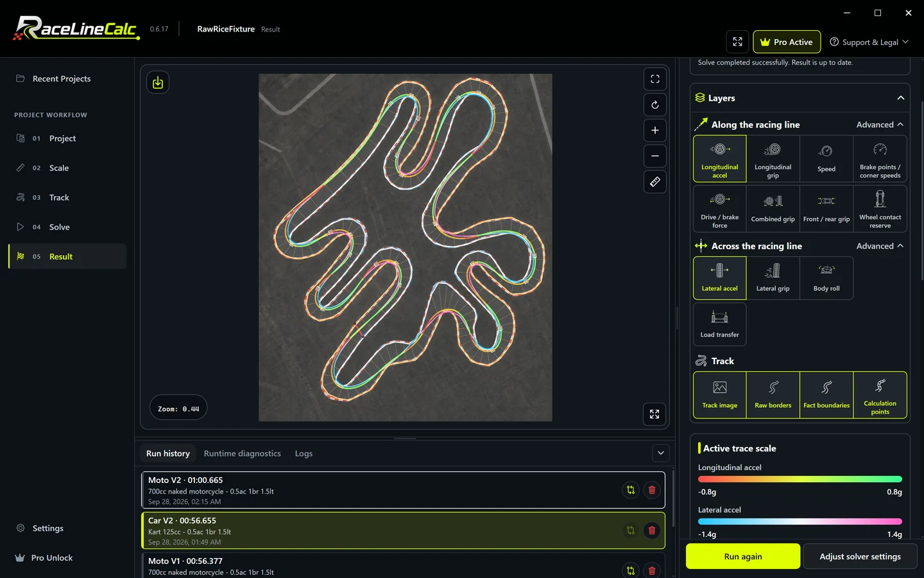Viewport: 924px width, 578px height.
Task: Zoom out with the minus map button
Action: [654, 156]
